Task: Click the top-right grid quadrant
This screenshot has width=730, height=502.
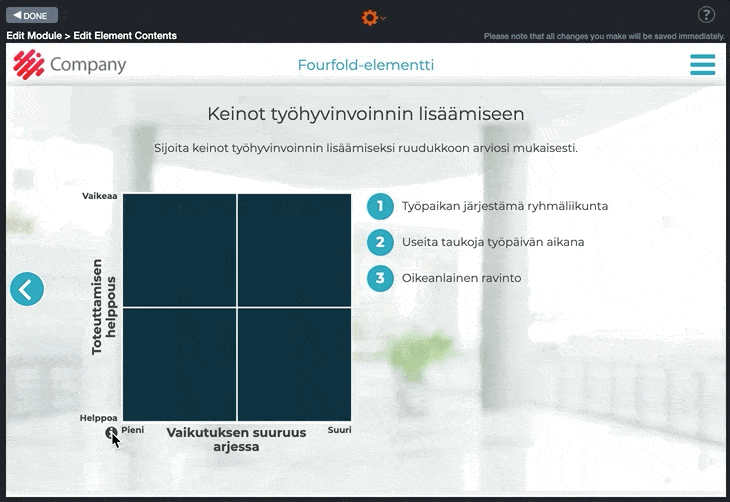Action: pyautogui.click(x=294, y=251)
